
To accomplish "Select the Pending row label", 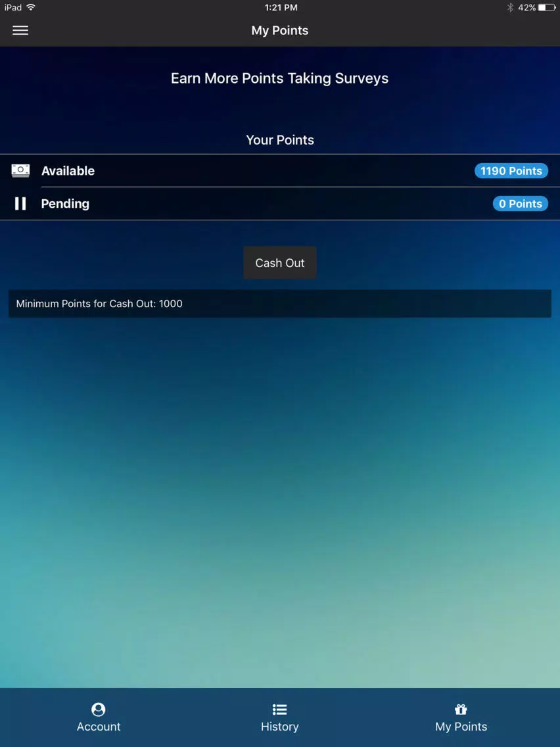I will point(65,204).
